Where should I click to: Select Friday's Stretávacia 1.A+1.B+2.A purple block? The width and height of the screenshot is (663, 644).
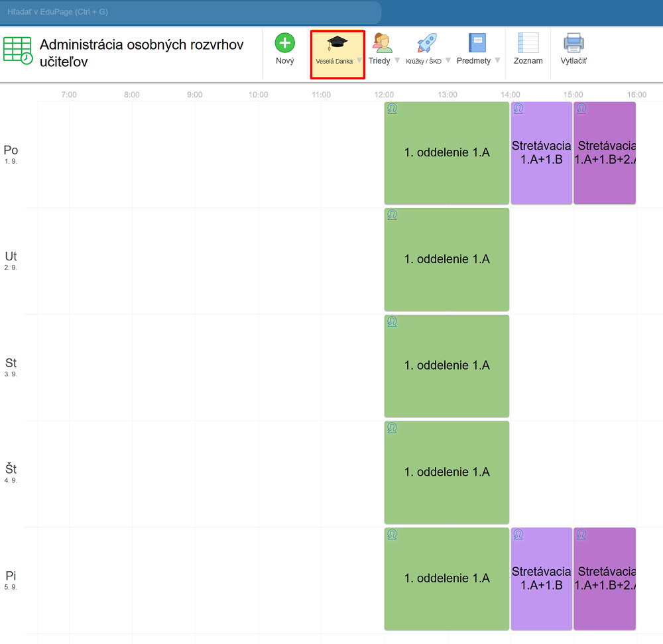coord(605,578)
